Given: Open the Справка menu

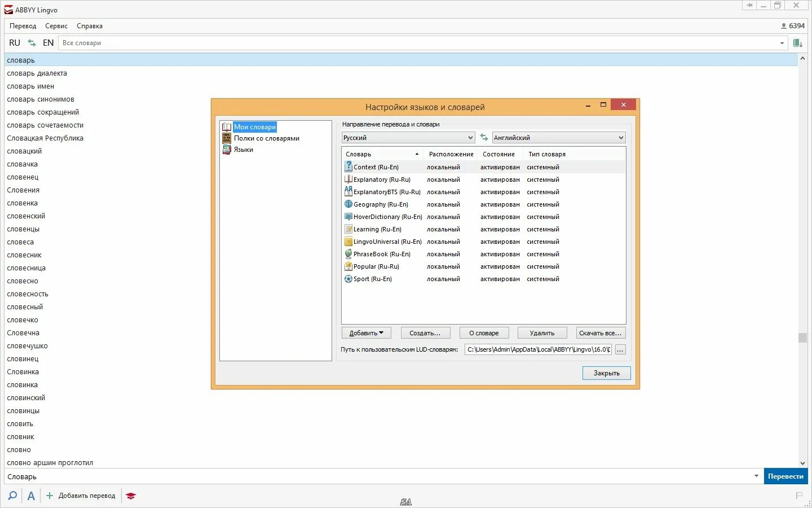Looking at the screenshot, I should coord(90,26).
